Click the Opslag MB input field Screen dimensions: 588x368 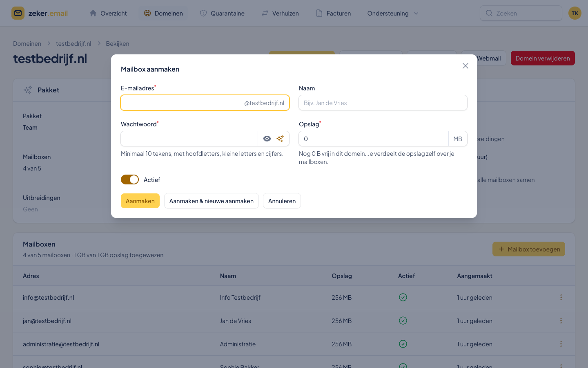tap(374, 139)
